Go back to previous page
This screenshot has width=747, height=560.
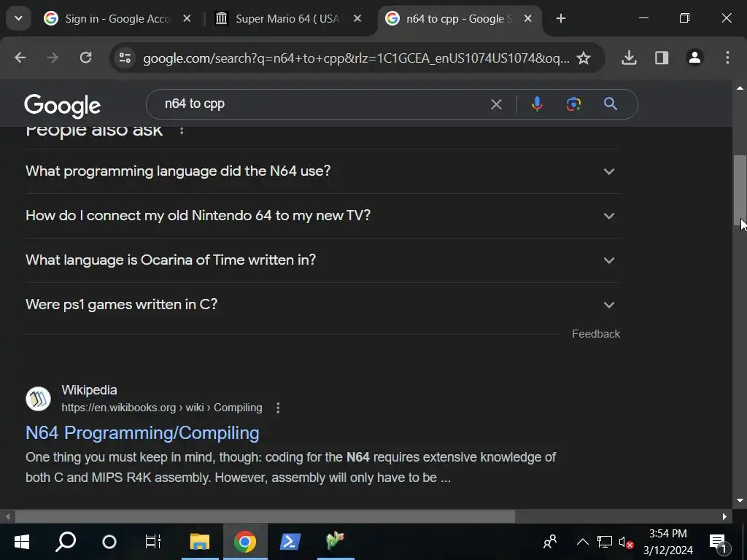20,58
